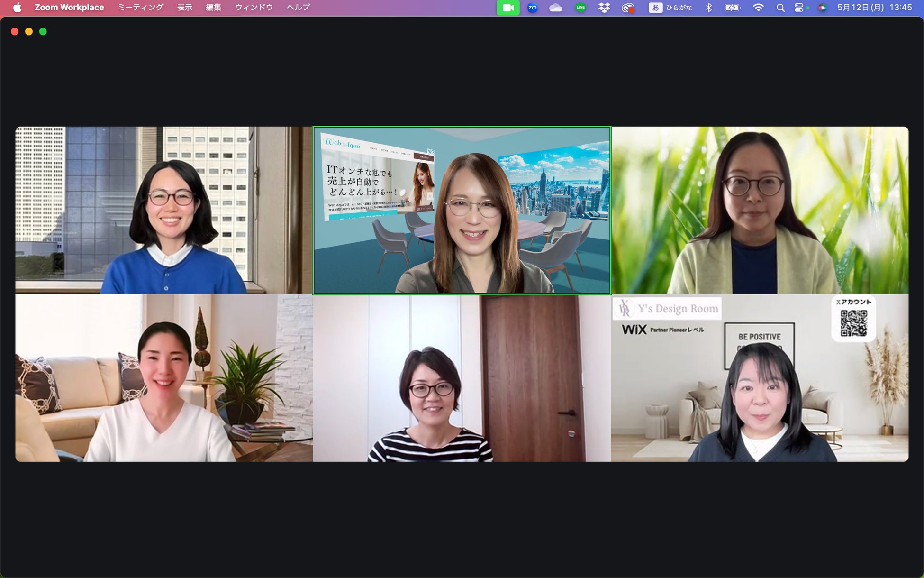This screenshot has width=924, height=578.
Task: Open the Apple menu
Action: click(x=17, y=8)
